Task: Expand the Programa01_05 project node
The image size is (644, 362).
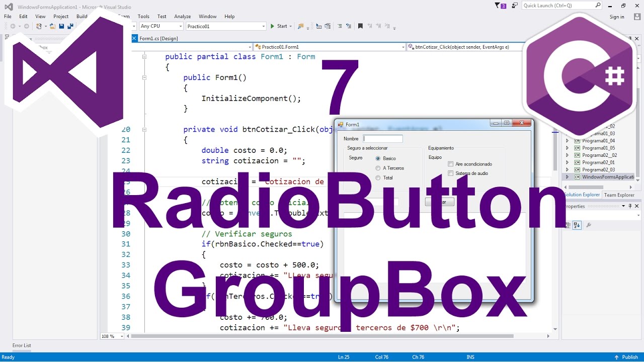Action: click(567, 148)
